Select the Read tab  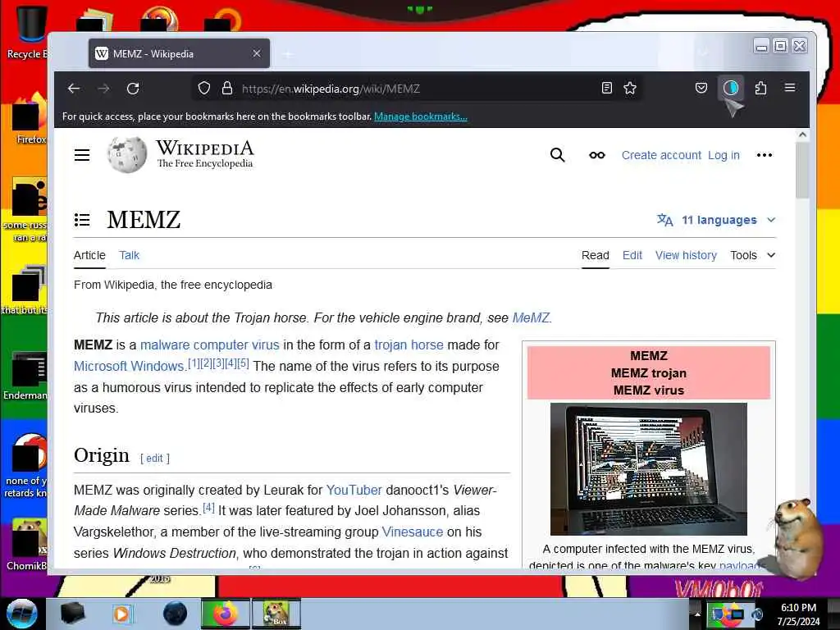point(596,256)
